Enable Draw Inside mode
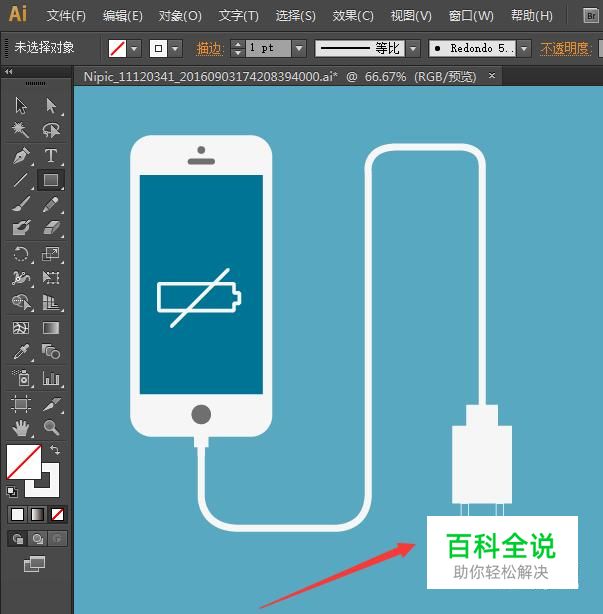 coord(57,539)
